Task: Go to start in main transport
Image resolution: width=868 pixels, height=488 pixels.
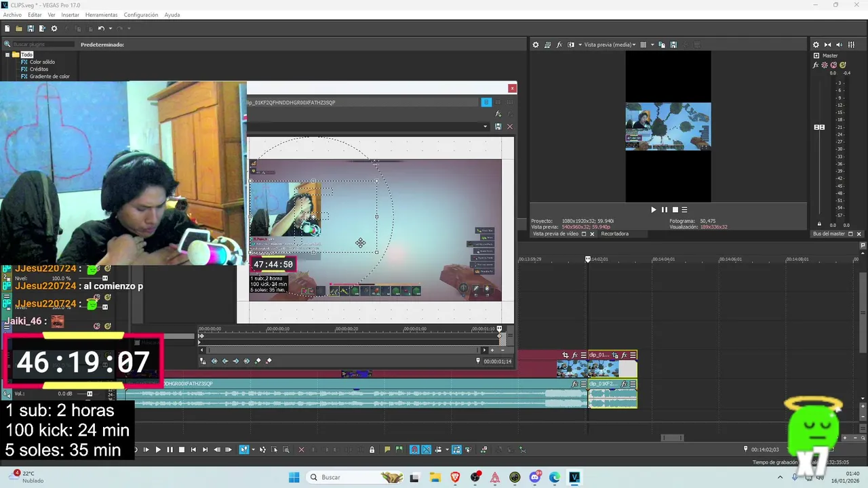Action: [193, 449]
